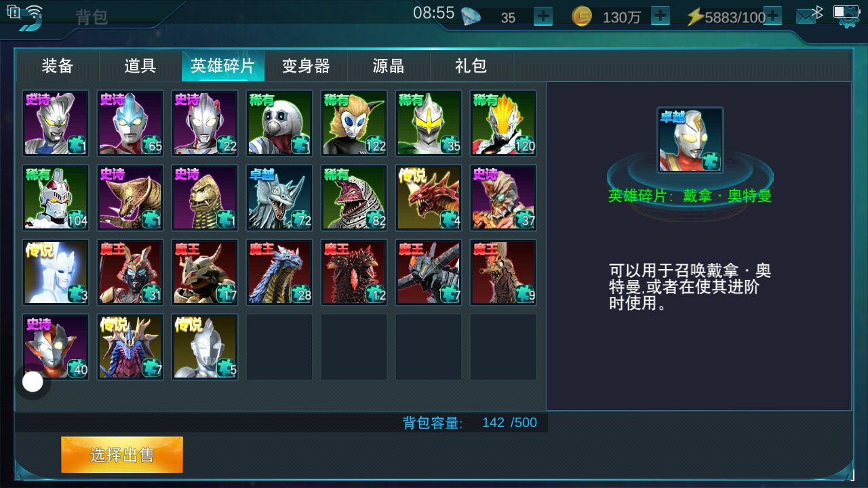Pick the knight fragment with 104
The height and width of the screenshot is (488, 868).
point(56,197)
